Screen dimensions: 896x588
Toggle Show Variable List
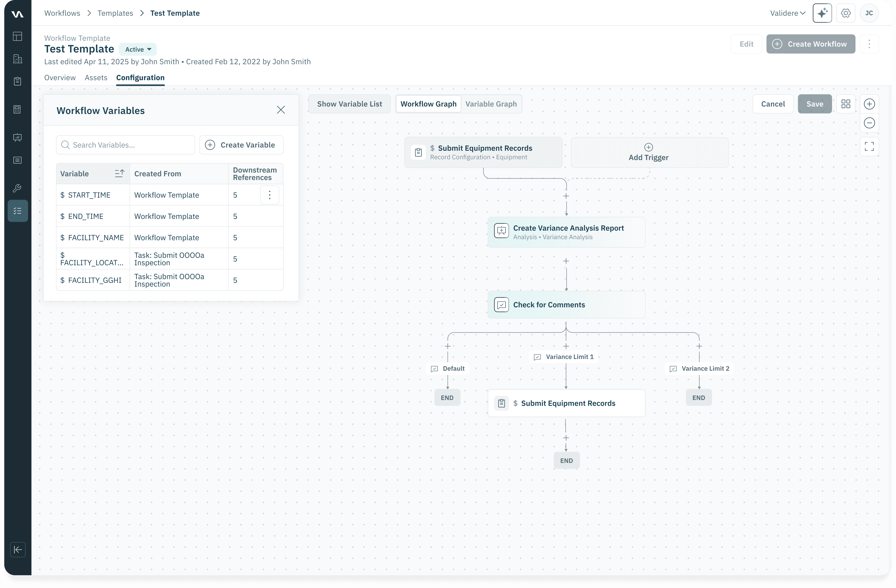click(349, 104)
